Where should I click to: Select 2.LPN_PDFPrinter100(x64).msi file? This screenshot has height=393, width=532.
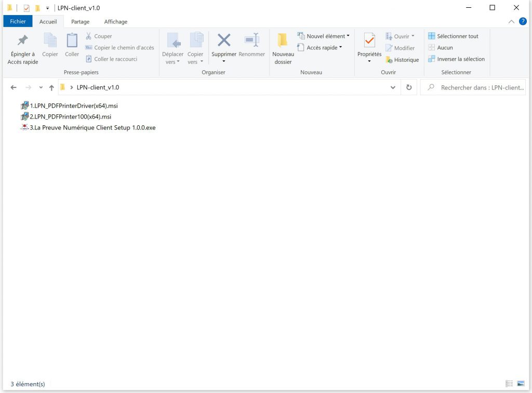pos(66,116)
